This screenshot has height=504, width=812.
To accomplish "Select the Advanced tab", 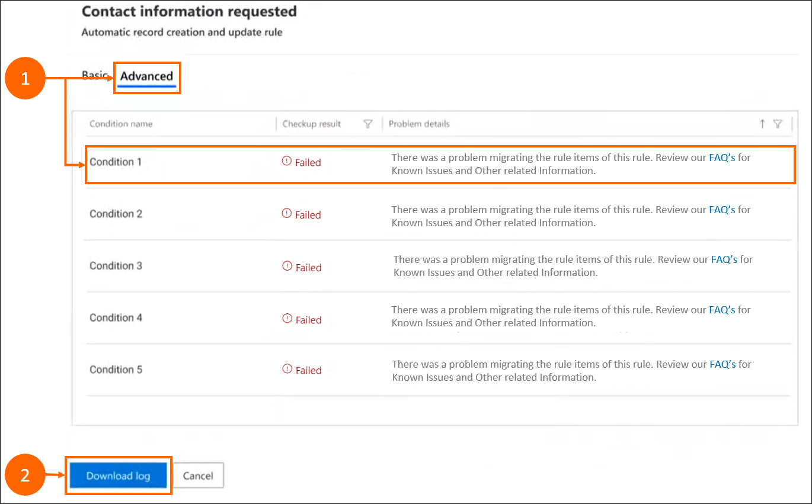I will [146, 76].
